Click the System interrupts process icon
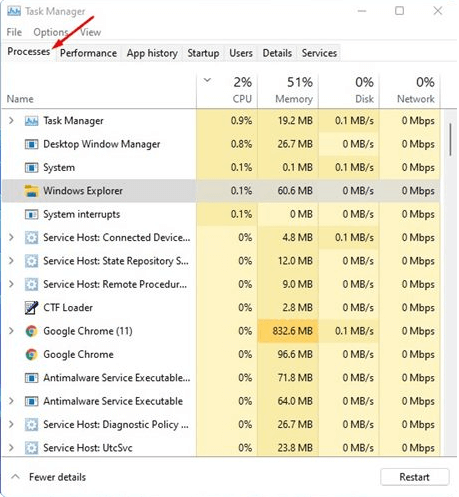Viewport: 459px width, 497px height. pyautogui.click(x=31, y=214)
